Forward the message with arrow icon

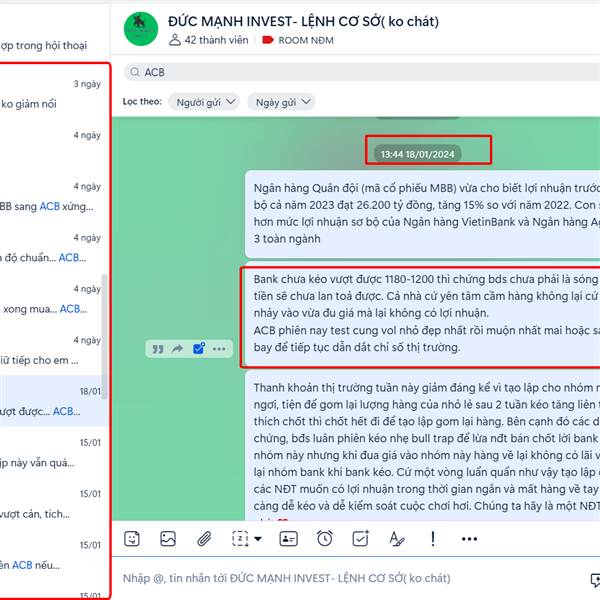click(178, 349)
